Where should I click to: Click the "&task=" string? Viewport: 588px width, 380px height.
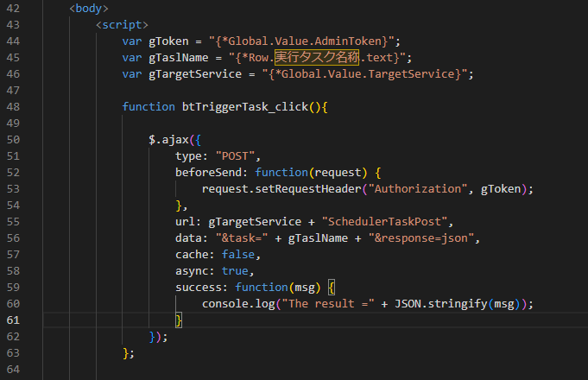[x=242, y=238]
